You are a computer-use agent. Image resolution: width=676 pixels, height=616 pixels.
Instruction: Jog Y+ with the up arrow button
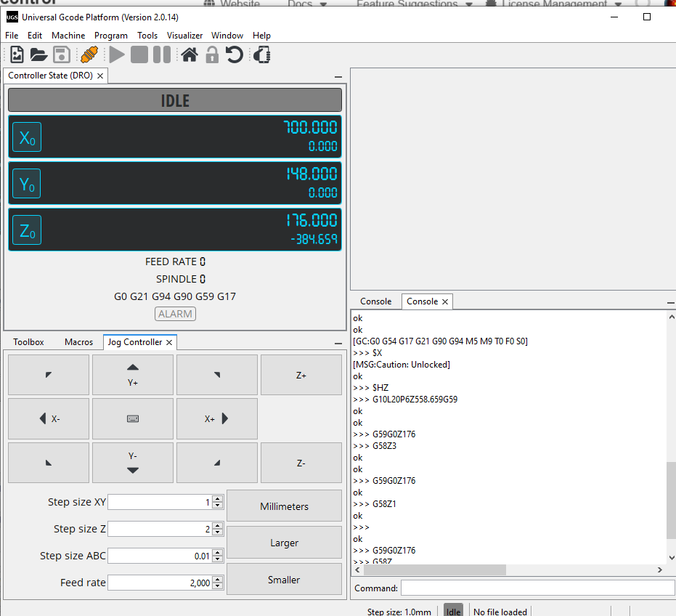(x=133, y=375)
